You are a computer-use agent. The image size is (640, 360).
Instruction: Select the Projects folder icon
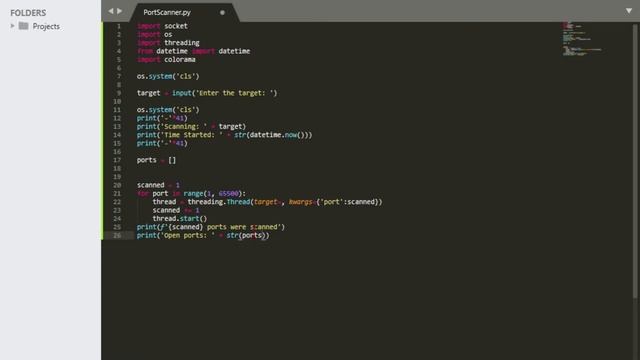coord(24,26)
